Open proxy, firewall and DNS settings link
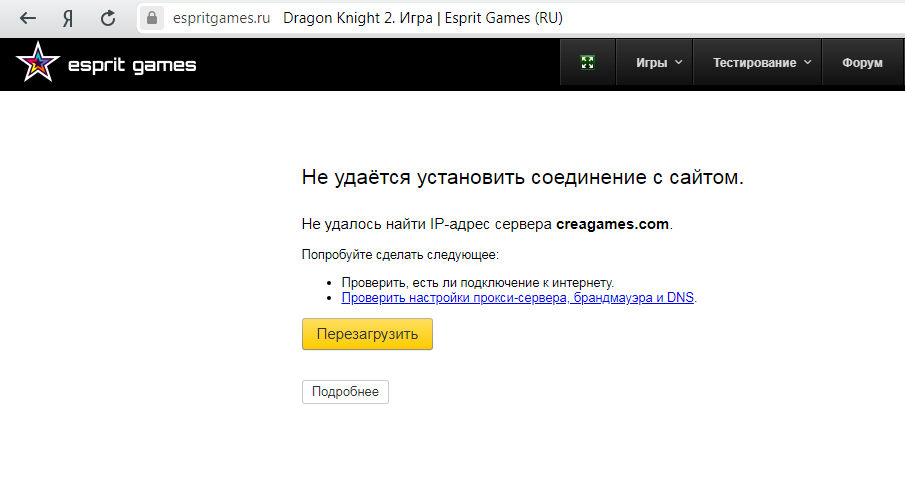Image resolution: width=905 pixels, height=502 pixels. point(517,298)
